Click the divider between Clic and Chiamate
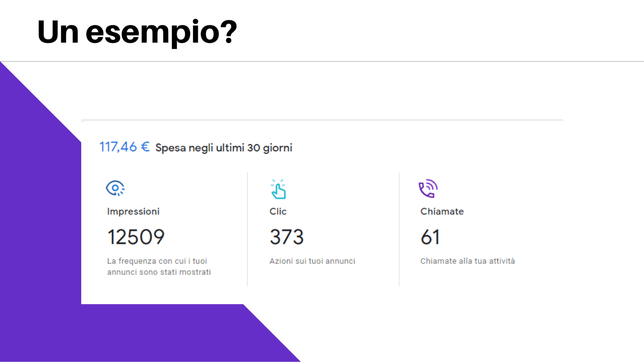This screenshot has width=644, height=362. pyautogui.click(x=399, y=229)
